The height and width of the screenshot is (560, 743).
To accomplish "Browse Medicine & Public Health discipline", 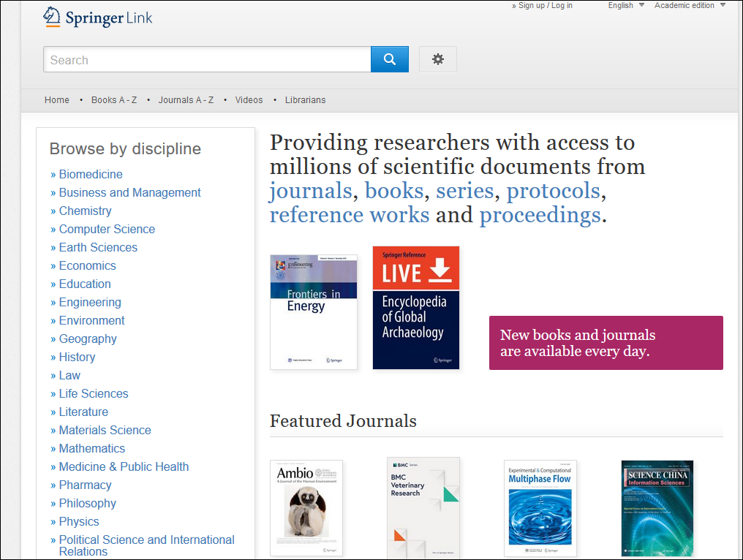I will [x=124, y=466].
